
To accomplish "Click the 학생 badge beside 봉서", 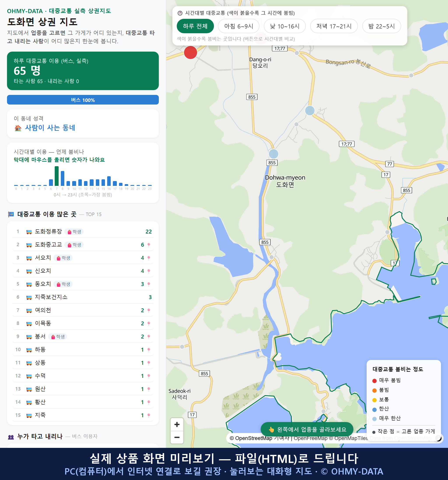I will 58,337.
